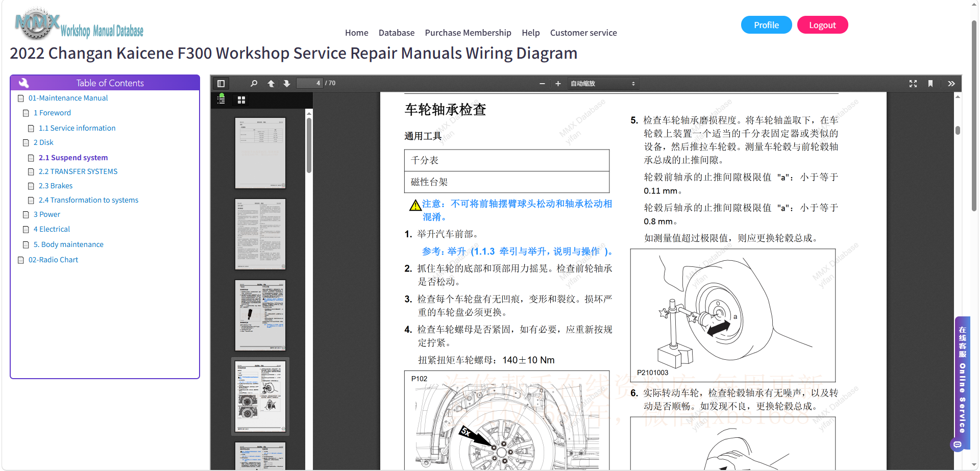Click the PDF bookmark icon

[x=930, y=84]
